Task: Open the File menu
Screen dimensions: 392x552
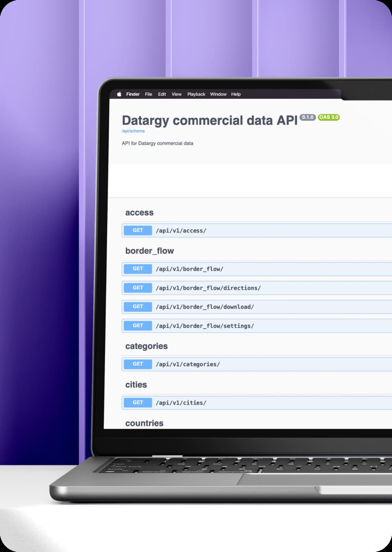Action: tap(148, 94)
